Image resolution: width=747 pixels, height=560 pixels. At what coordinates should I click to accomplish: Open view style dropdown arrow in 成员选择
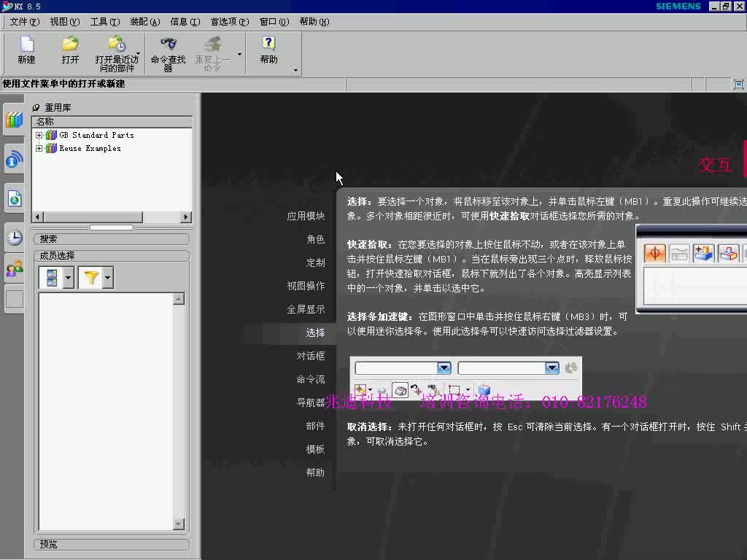[69, 278]
